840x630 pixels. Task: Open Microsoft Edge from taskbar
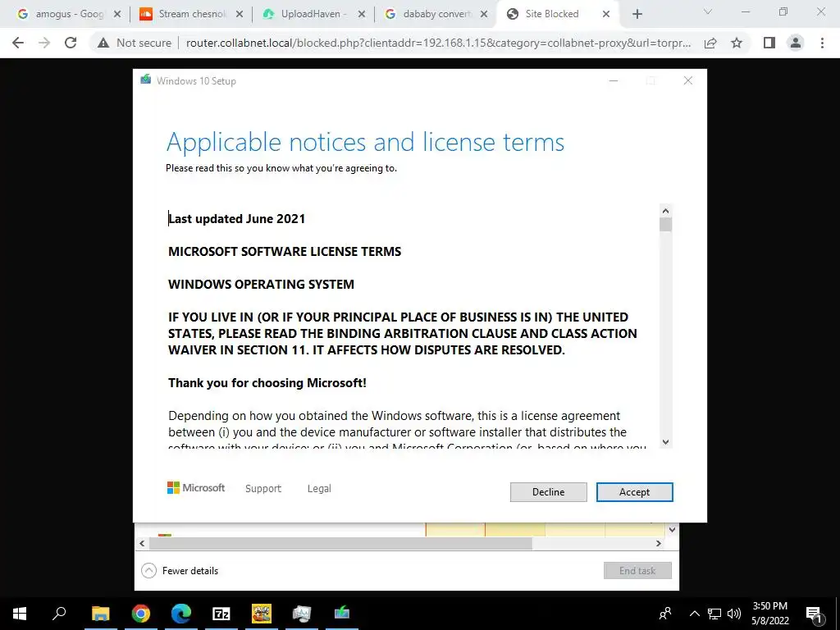tap(181, 614)
